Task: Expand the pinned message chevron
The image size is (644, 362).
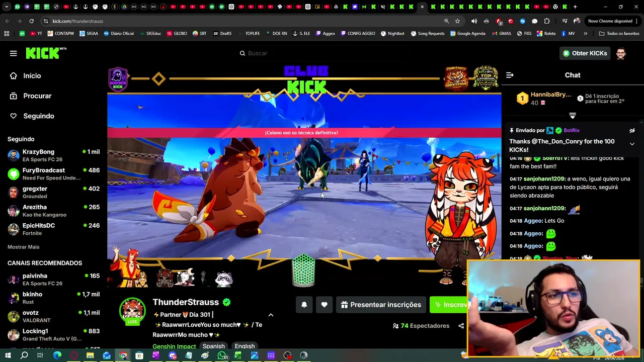Action: [x=632, y=144]
